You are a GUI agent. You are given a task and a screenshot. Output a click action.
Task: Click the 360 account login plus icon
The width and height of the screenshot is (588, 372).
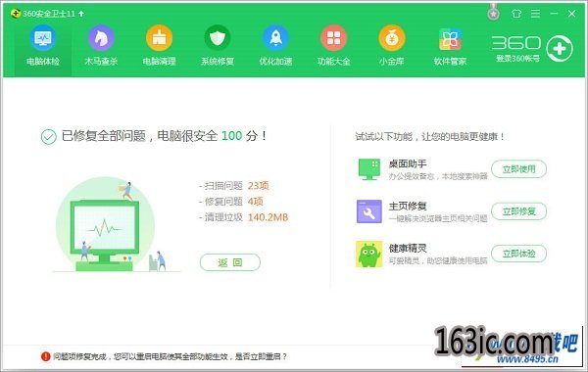click(x=560, y=49)
